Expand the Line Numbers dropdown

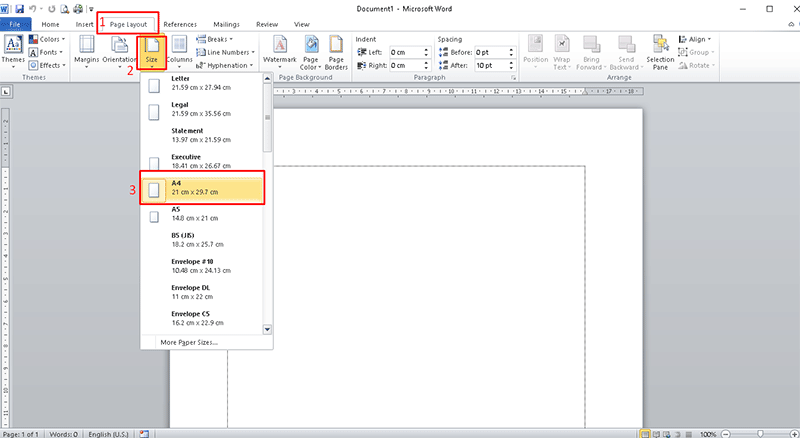(226, 52)
